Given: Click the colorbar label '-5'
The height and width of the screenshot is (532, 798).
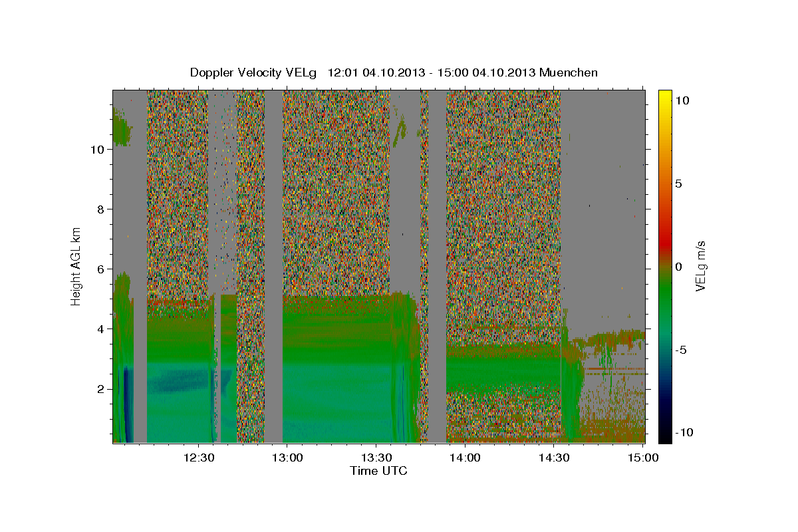Looking at the screenshot, I should click(681, 350).
